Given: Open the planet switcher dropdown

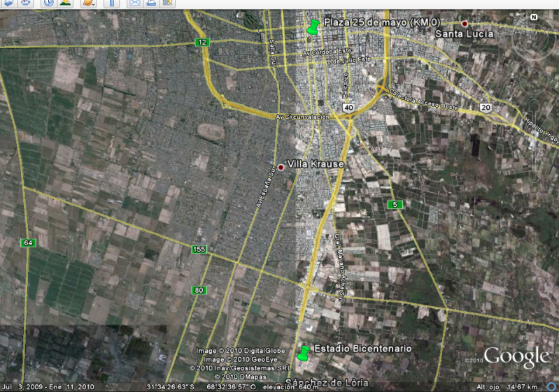Looking at the screenshot, I should (x=88, y=3).
